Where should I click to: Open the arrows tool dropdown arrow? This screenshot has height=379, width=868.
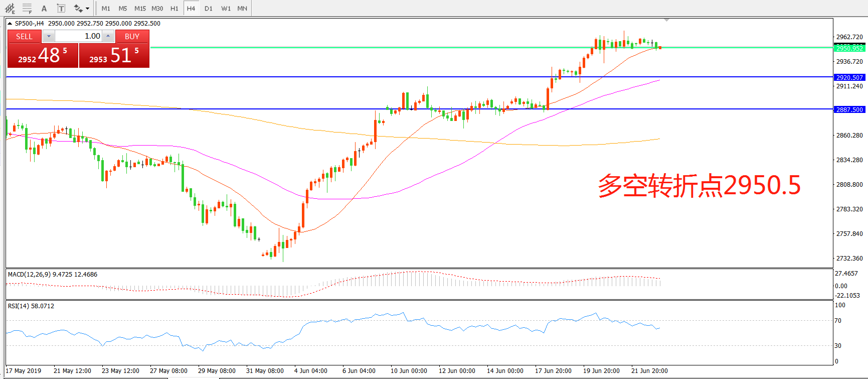(x=87, y=9)
